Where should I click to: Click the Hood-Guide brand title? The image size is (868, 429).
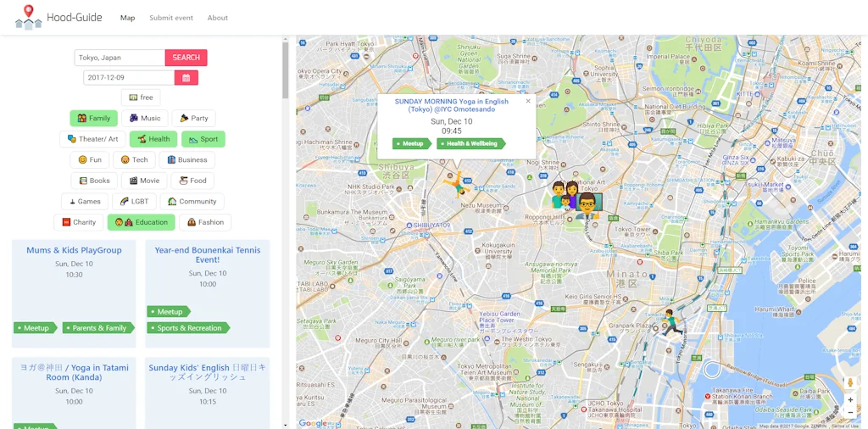click(75, 17)
